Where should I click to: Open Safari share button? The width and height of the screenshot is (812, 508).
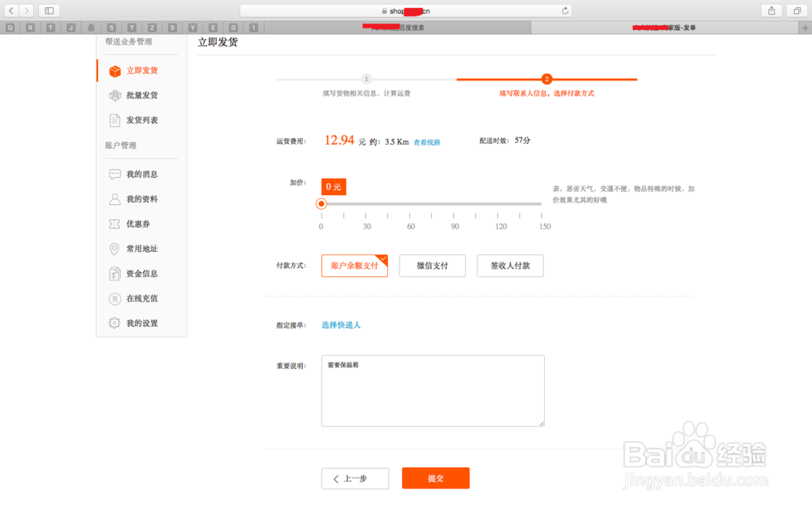771,11
